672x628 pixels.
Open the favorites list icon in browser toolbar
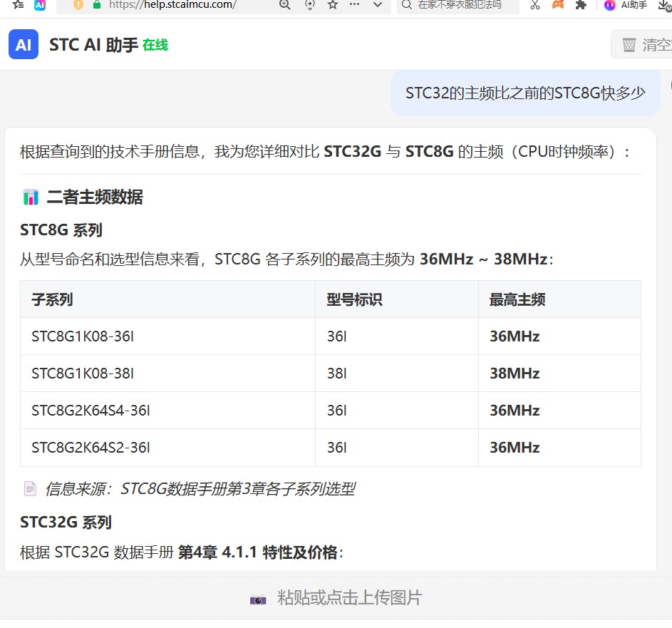click(x=18, y=5)
